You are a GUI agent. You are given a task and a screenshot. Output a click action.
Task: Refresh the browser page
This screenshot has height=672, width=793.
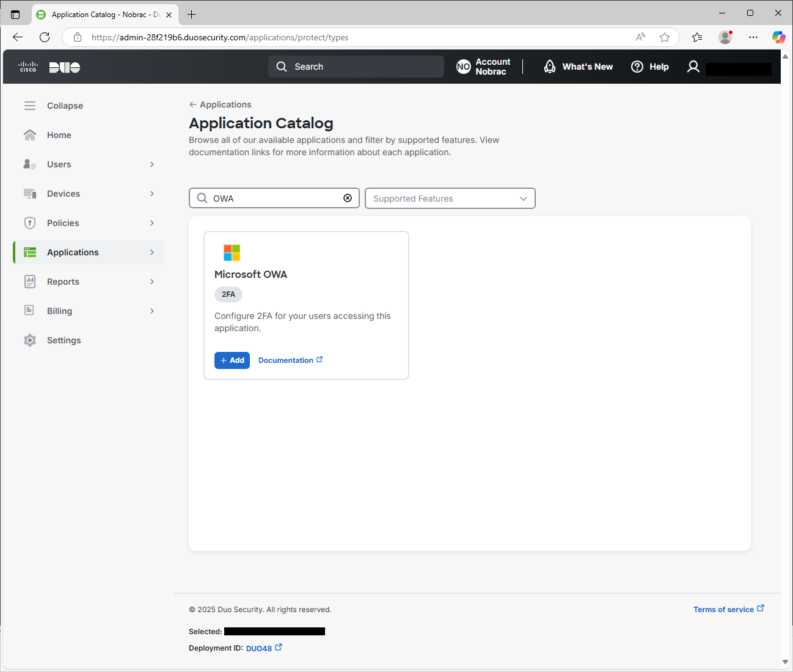coord(45,37)
